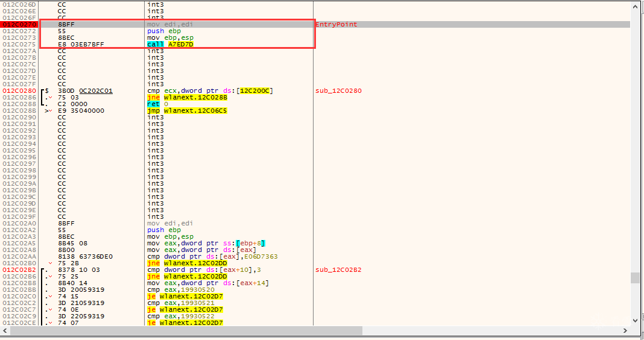Click bytes '8378 10 03'
Image resolution: width=644 pixels, height=340 pixels.
point(79,270)
